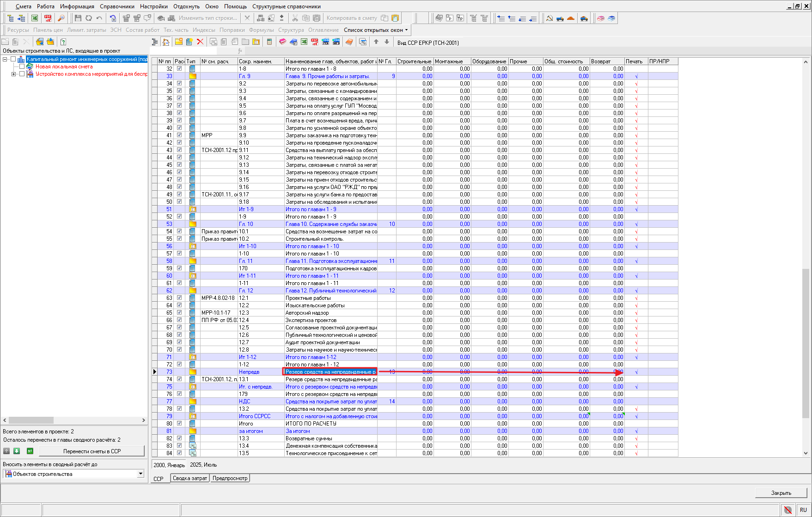
Task: Click the calculator icon in grid toolbar
Action: click(269, 42)
